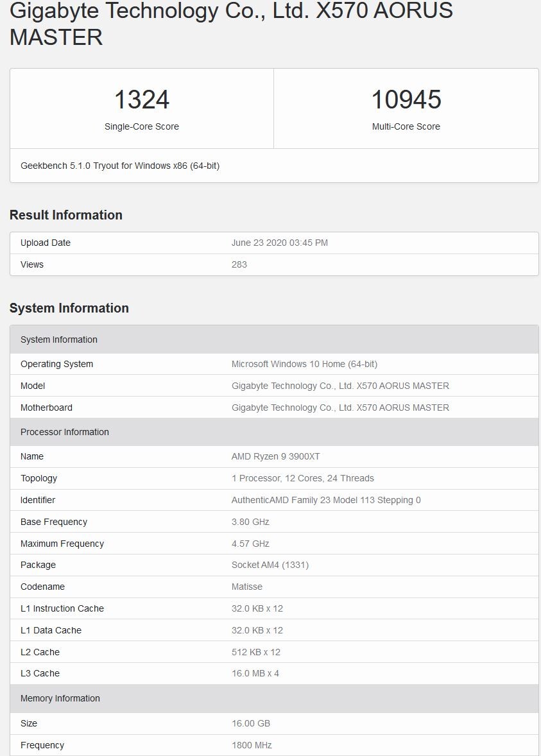The image size is (541, 756).
Task: Click the Result Information section header
Action: click(65, 215)
